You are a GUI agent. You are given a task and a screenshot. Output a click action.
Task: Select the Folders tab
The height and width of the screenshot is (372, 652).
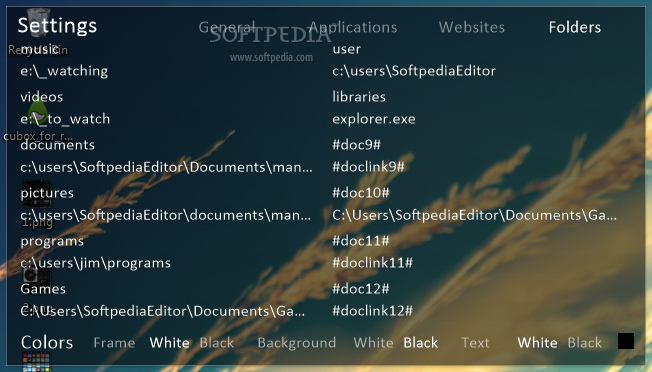pyautogui.click(x=574, y=27)
